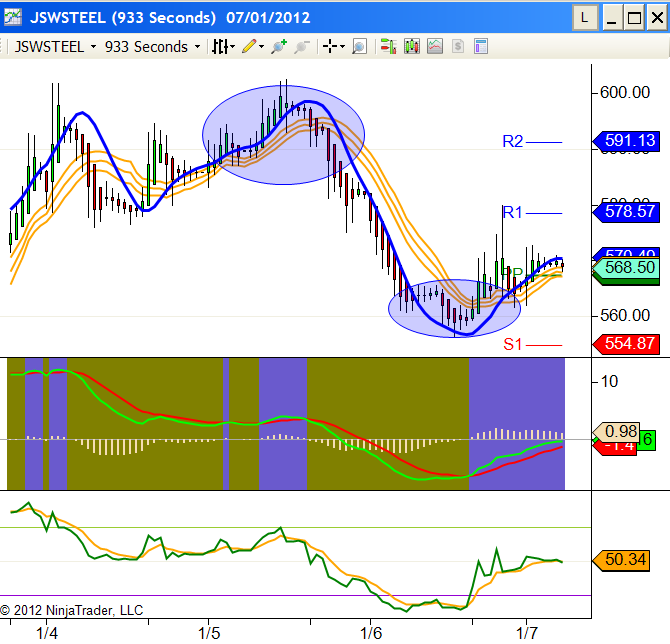The image size is (670, 644).
Task: Click the zoom in magnifier icon
Action: (x=279, y=46)
